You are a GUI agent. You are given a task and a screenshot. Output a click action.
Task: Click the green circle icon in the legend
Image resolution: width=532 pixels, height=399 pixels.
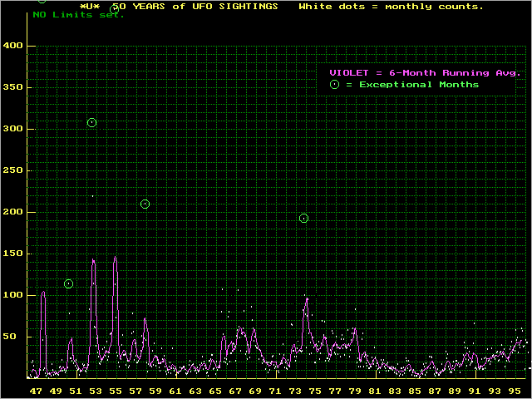tap(334, 85)
